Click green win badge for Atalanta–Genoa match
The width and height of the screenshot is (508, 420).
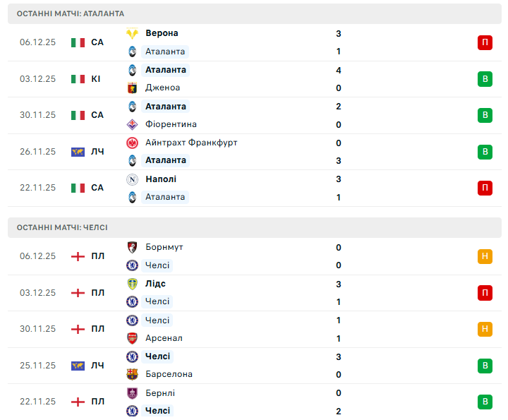pyautogui.click(x=485, y=79)
